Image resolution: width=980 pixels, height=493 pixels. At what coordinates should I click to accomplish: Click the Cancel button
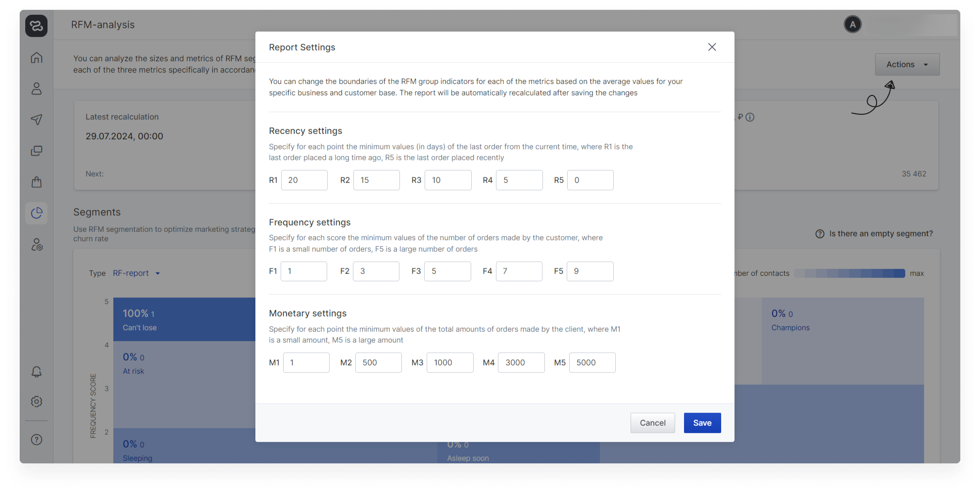(652, 423)
